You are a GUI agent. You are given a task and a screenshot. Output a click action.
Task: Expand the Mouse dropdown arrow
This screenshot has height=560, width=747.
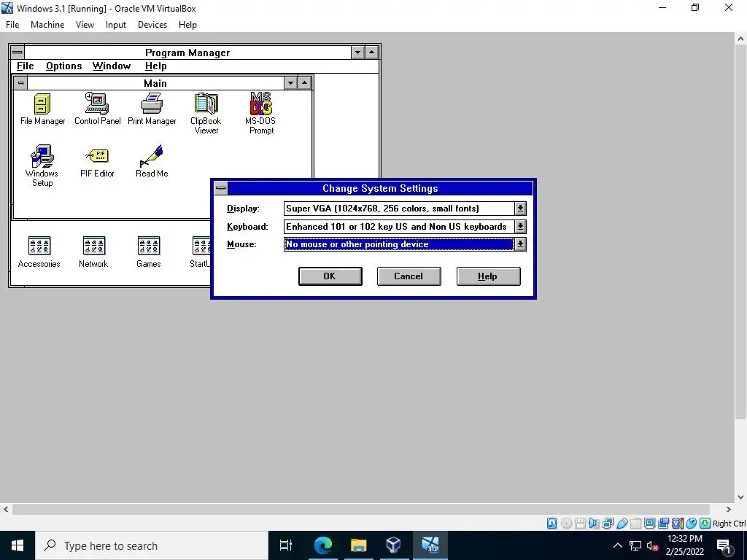520,244
